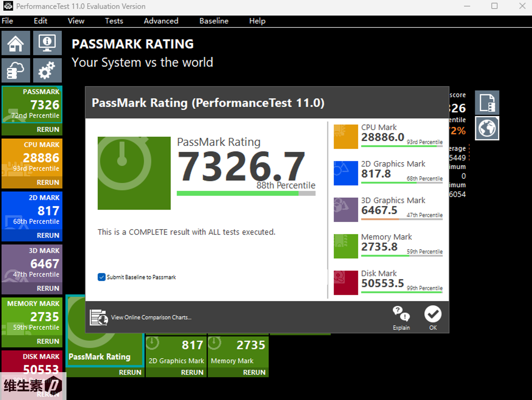Click View Online Comparison Charts link
The image size is (532, 400).
151,317
